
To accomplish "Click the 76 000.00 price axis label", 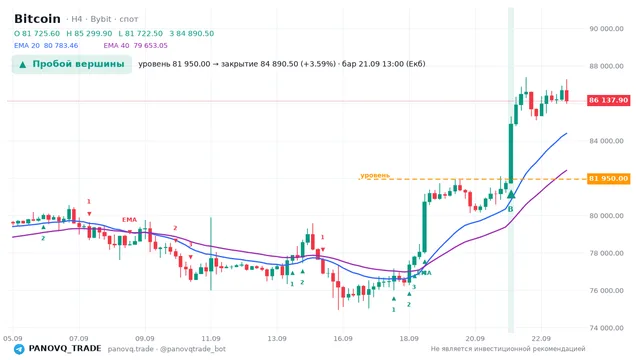I will click(x=607, y=291).
